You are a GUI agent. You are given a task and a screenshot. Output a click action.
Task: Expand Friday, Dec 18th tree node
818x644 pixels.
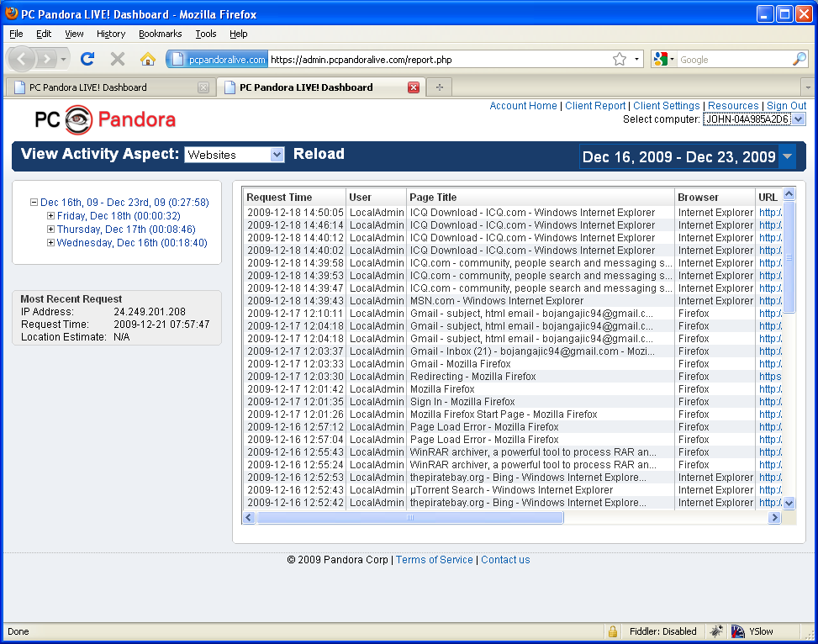50,215
